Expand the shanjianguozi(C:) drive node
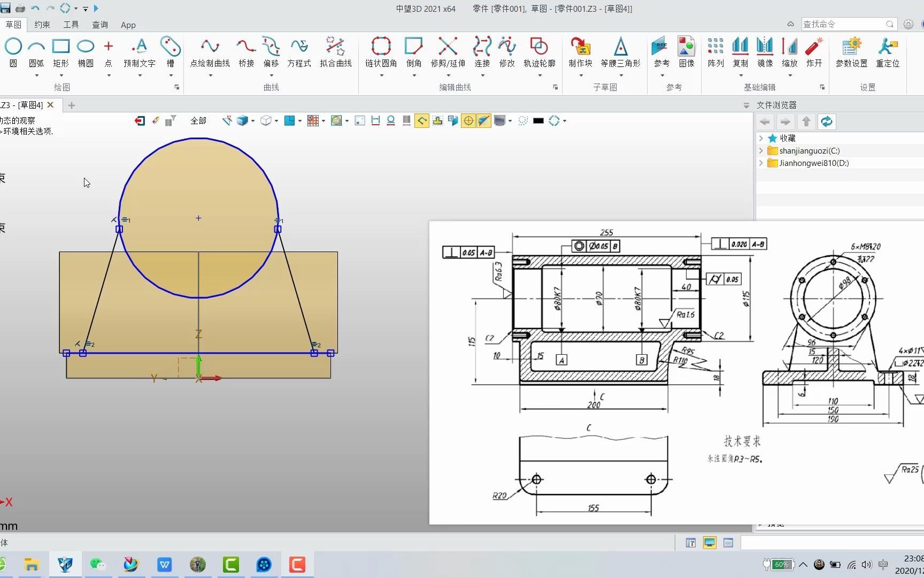The width and height of the screenshot is (924, 578). pos(761,150)
